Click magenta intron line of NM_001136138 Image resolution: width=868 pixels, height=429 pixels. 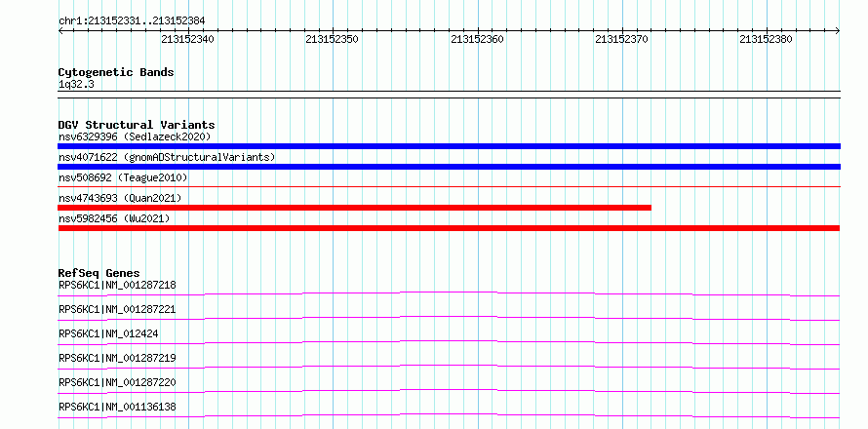(449, 413)
